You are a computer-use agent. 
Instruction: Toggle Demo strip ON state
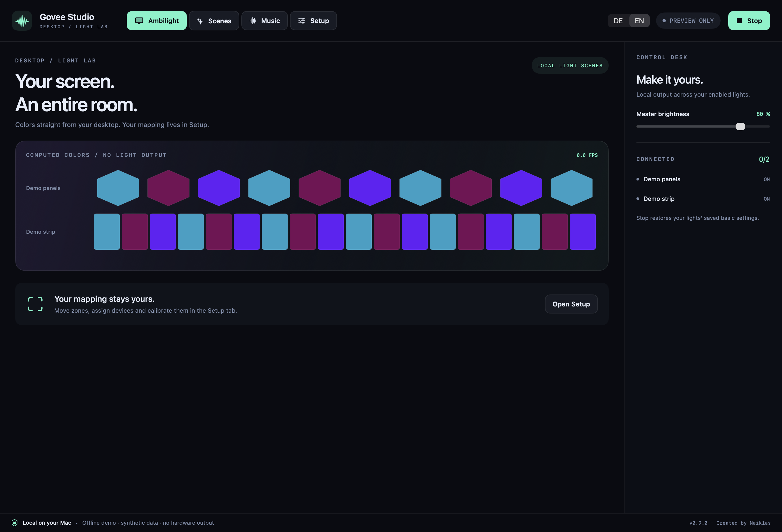(767, 199)
